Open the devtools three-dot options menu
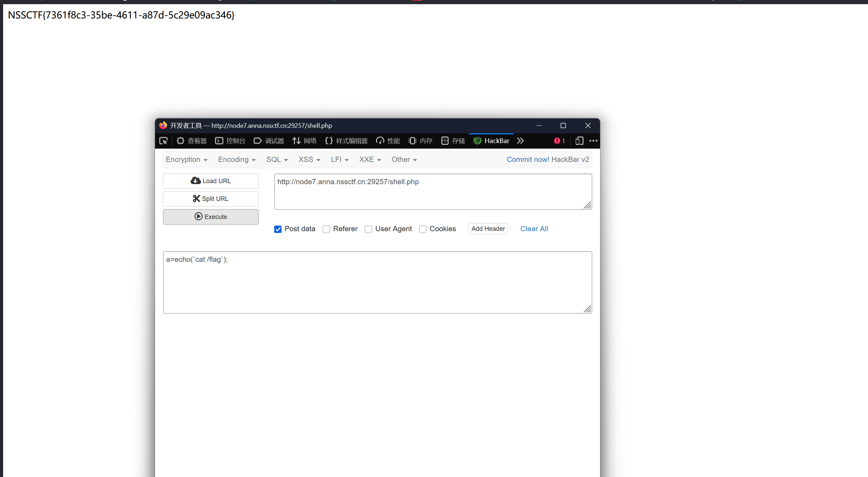Image resolution: width=868 pixels, height=477 pixels. pos(593,141)
